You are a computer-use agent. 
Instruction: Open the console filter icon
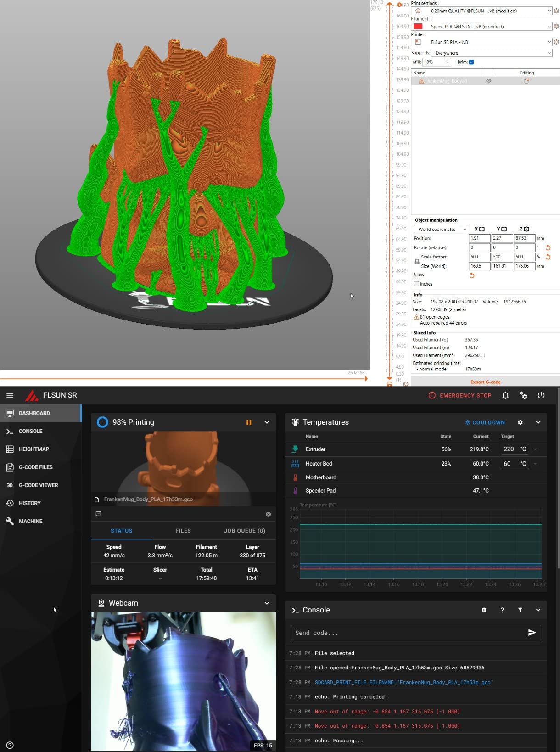tap(520, 610)
